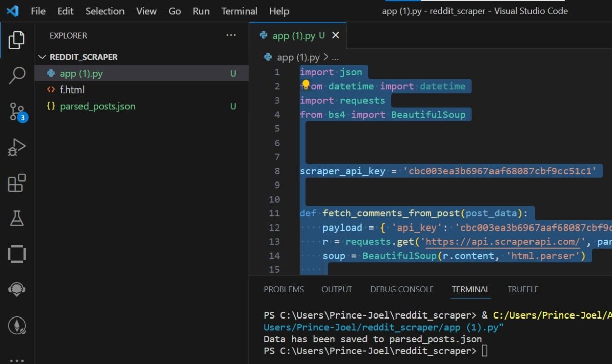Open Source Control showing 3 pending changes
Image resolution: width=612 pixels, height=364 pixels.
click(x=17, y=111)
